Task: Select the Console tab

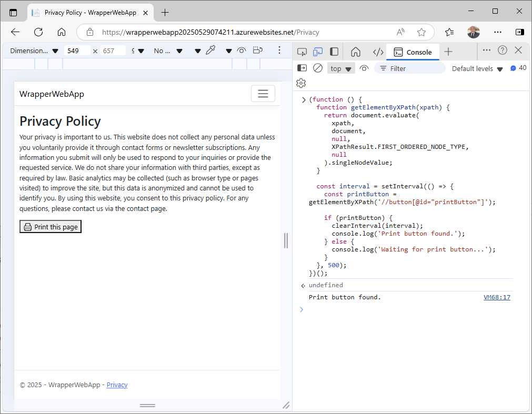Action: pos(413,52)
